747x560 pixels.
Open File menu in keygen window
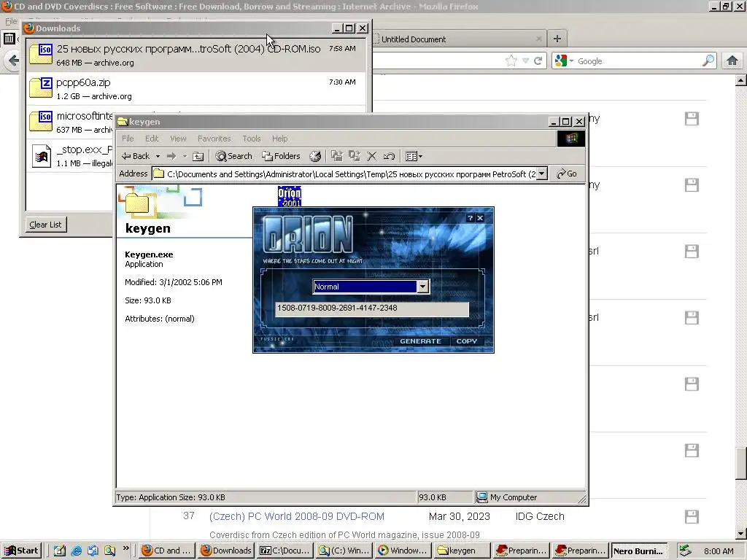point(128,139)
